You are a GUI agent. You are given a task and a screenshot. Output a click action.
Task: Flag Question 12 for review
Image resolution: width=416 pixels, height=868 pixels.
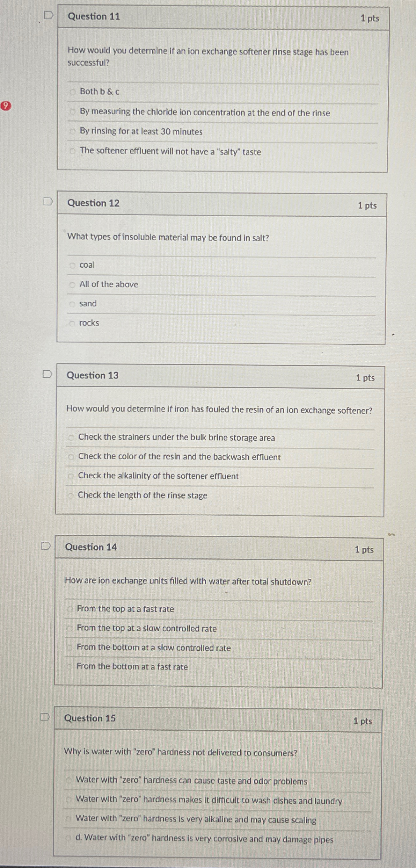pyautogui.click(x=47, y=201)
